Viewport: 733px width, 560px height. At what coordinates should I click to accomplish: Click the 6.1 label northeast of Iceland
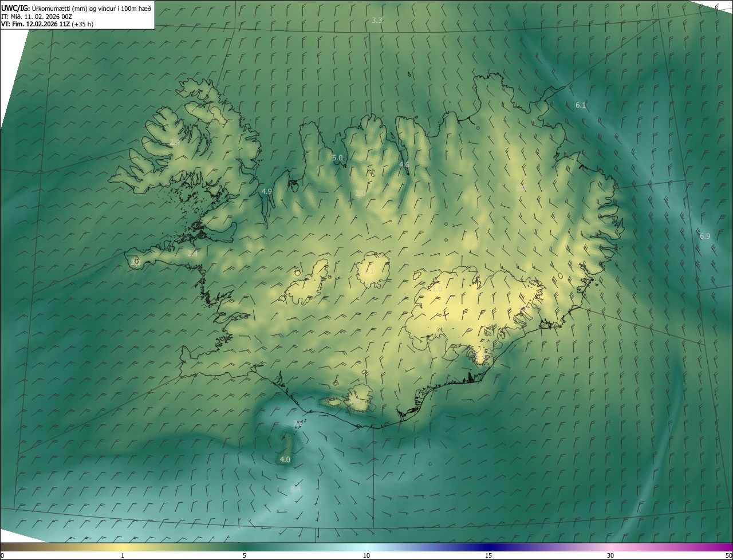[x=581, y=105]
